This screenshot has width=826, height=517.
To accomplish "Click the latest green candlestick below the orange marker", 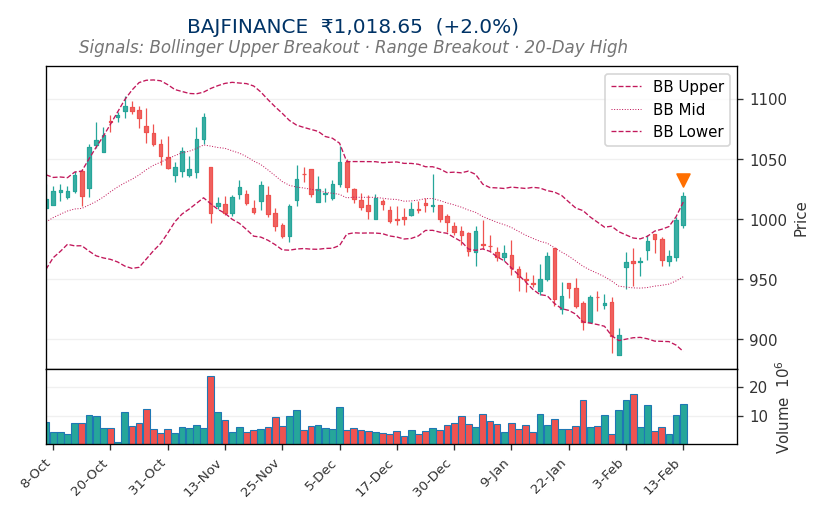I will click(x=683, y=211).
